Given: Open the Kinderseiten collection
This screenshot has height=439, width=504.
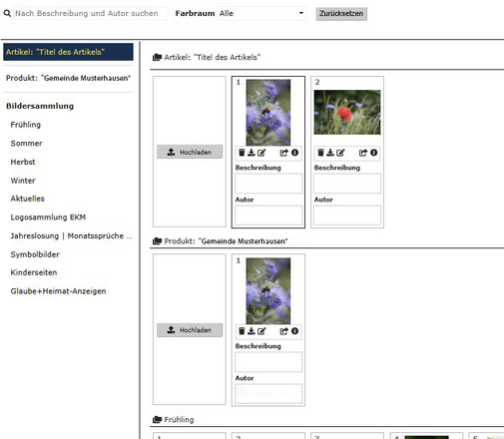Looking at the screenshot, I should click(x=34, y=272).
